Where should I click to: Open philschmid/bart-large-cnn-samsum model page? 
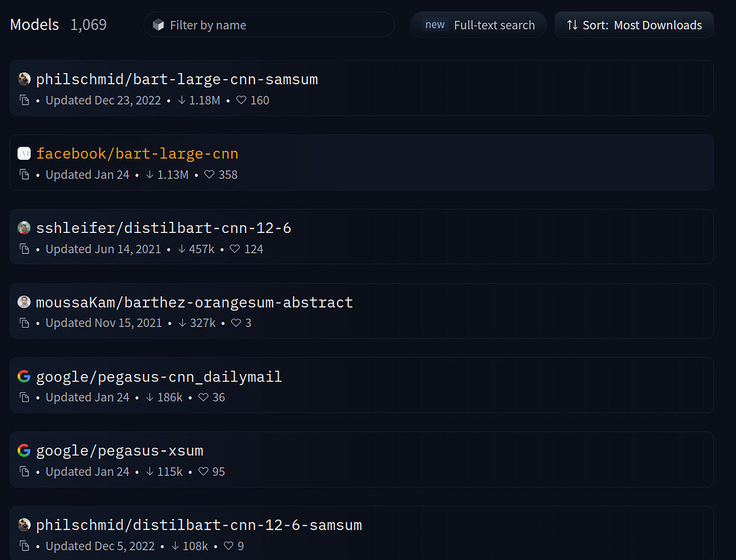coord(177,79)
